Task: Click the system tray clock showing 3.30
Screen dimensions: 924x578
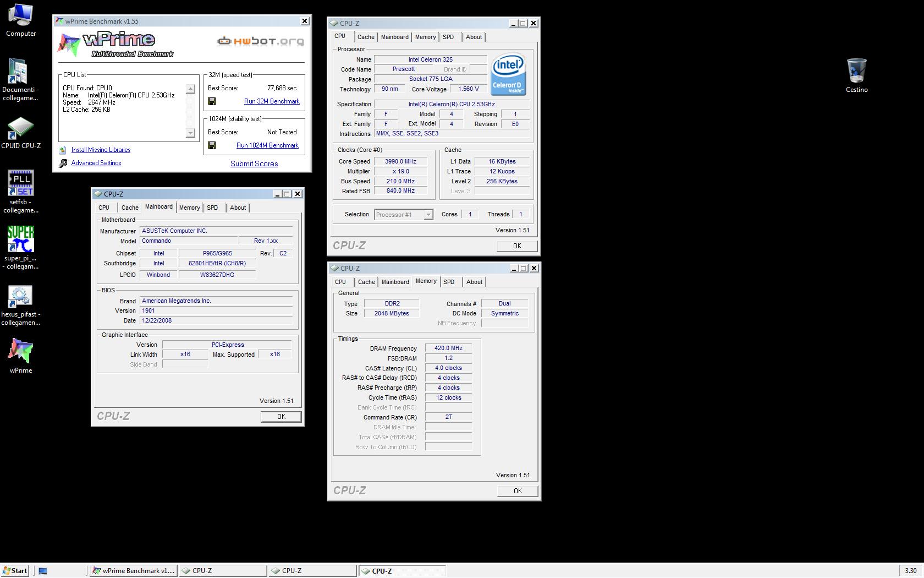Action: (x=911, y=571)
